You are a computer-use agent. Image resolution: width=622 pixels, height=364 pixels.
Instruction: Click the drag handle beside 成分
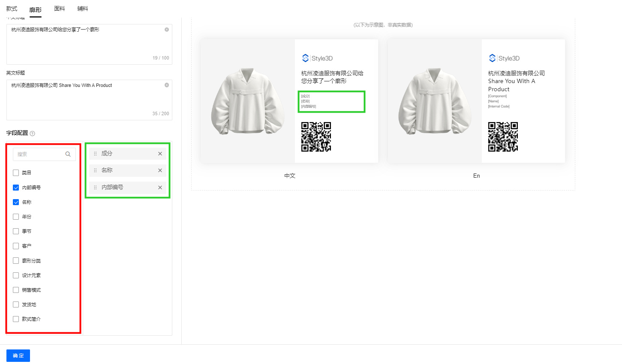95,154
